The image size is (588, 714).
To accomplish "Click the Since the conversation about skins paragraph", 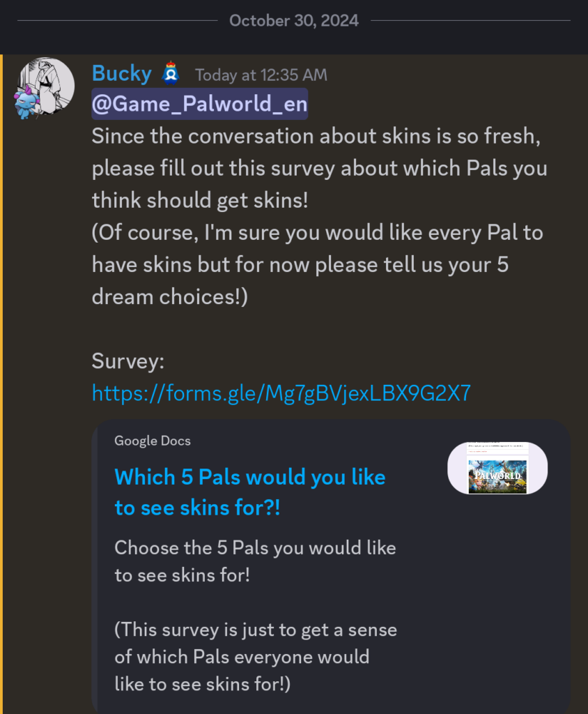I will click(x=320, y=168).
